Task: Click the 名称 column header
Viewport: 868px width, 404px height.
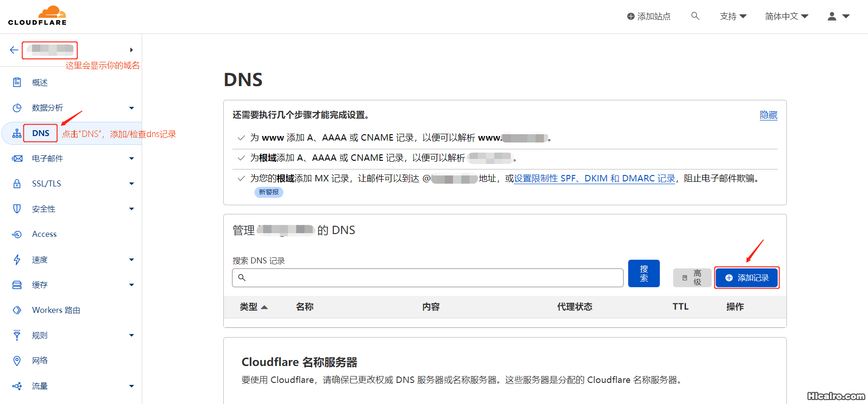Action: (x=304, y=307)
